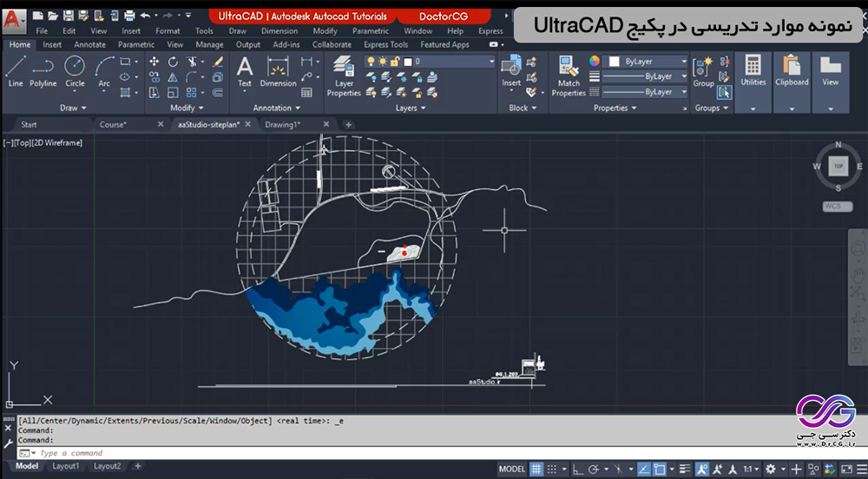Click the Save icon in quick access toolbar

[x=68, y=16]
